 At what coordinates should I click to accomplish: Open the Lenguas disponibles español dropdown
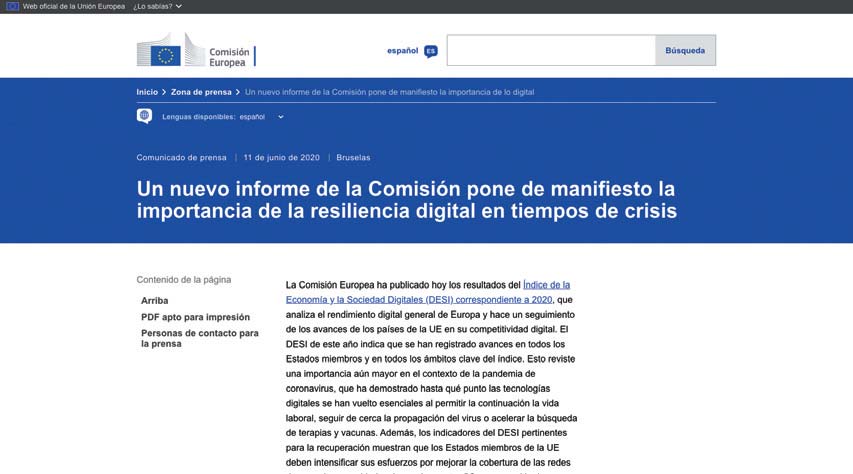pos(252,117)
